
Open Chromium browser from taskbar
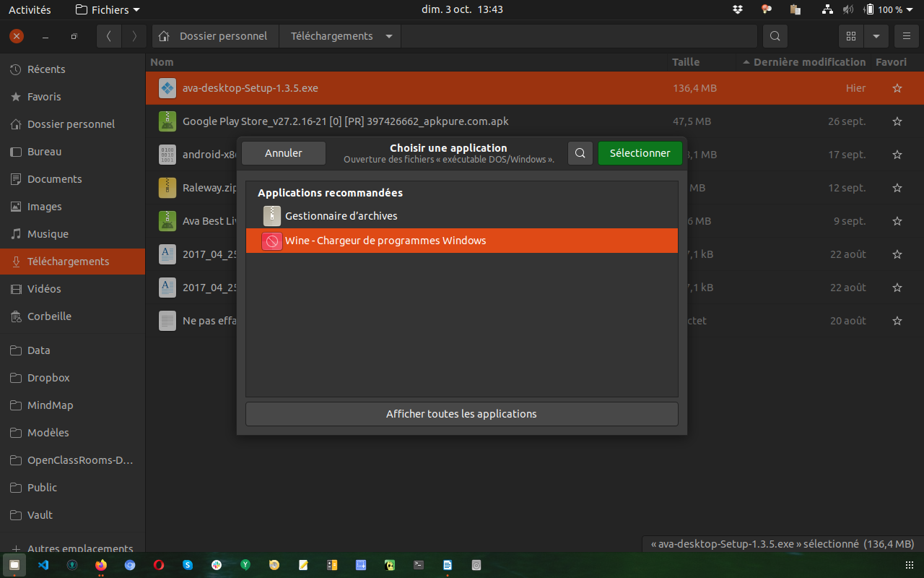tap(130, 565)
